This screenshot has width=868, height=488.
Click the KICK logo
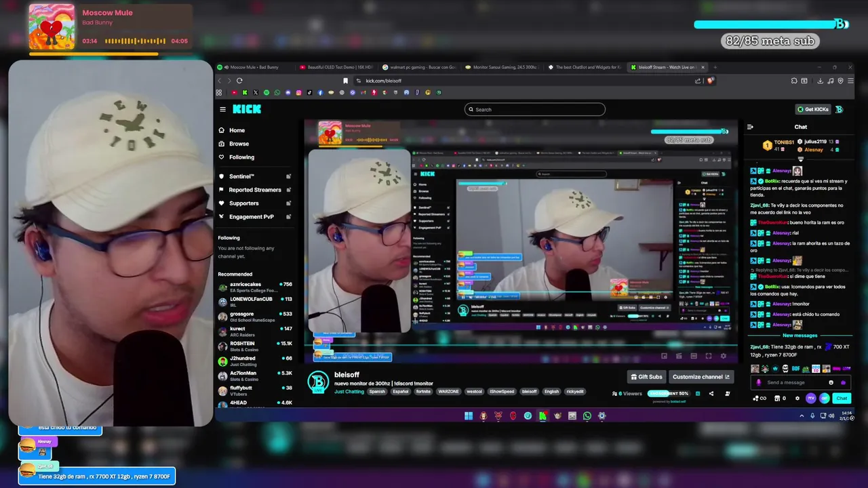point(247,109)
